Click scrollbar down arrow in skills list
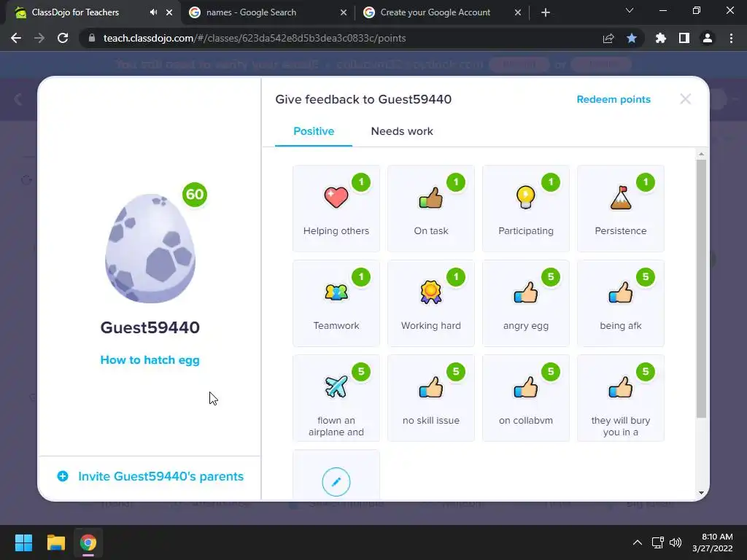This screenshot has height=560, width=747. (701, 493)
